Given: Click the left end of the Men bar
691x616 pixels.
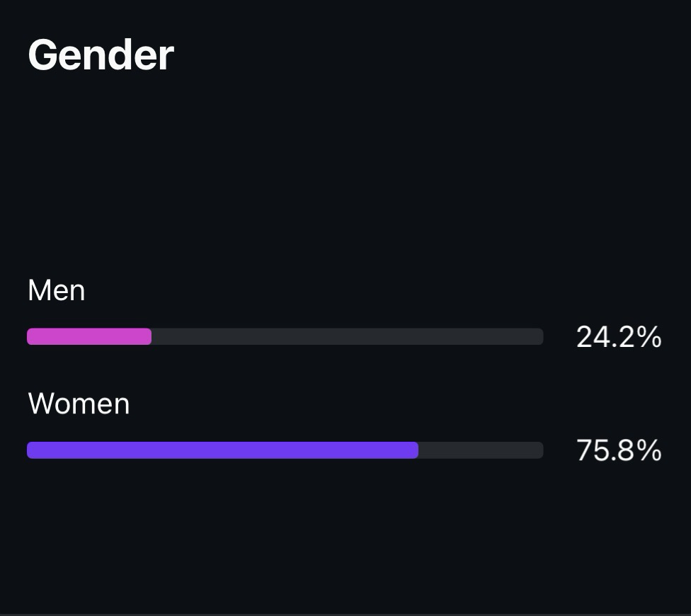Looking at the screenshot, I should point(30,336).
